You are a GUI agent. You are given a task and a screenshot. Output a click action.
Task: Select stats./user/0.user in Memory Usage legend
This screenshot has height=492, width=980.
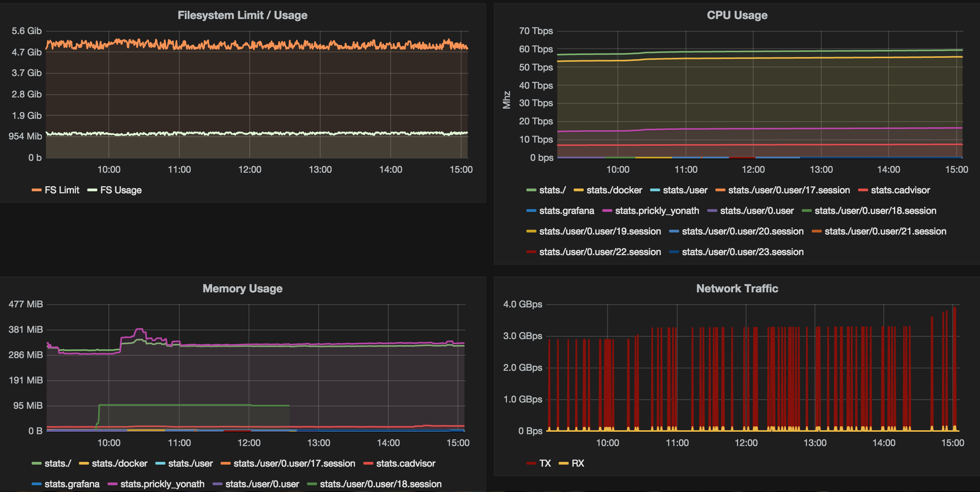tap(262, 484)
